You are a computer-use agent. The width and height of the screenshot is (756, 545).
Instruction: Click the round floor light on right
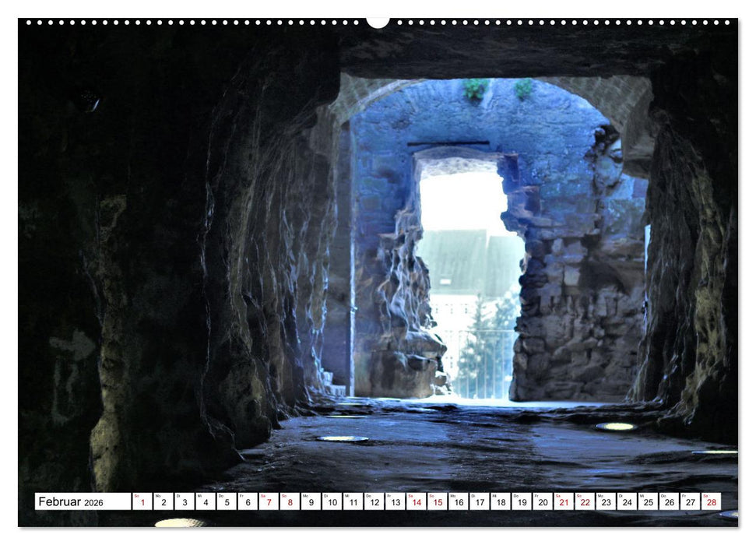point(615,427)
